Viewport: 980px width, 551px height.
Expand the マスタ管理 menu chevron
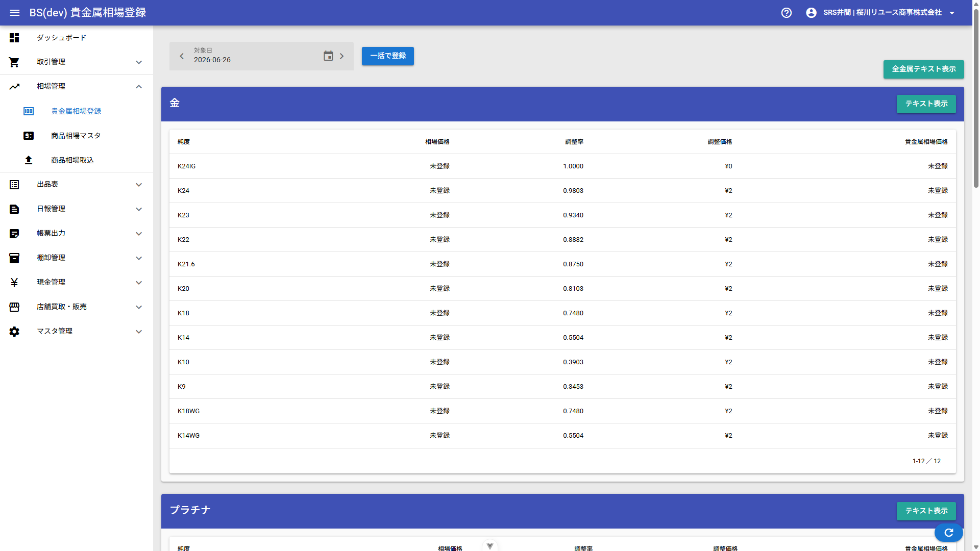(x=139, y=332)
